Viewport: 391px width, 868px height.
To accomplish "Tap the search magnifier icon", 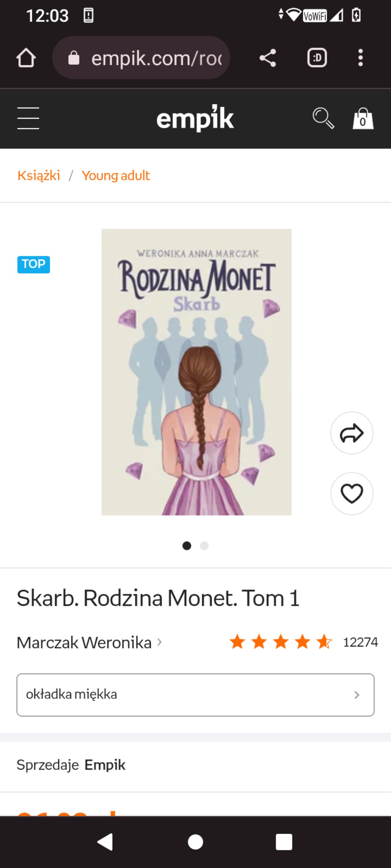I will (x=323, y=118).
